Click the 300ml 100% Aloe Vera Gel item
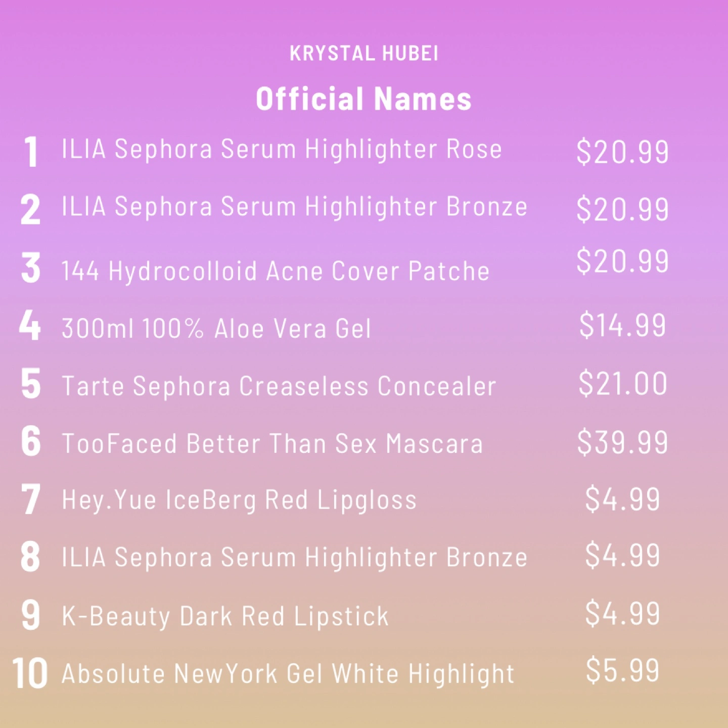Screen dimensions: 728x728 point(216,329)
